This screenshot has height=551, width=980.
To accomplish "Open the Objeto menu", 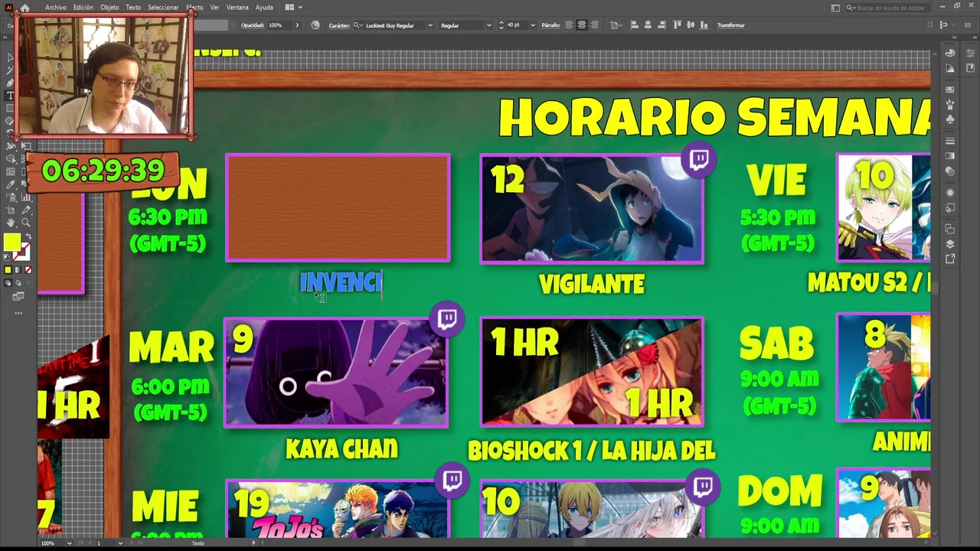I will point(109,8).
